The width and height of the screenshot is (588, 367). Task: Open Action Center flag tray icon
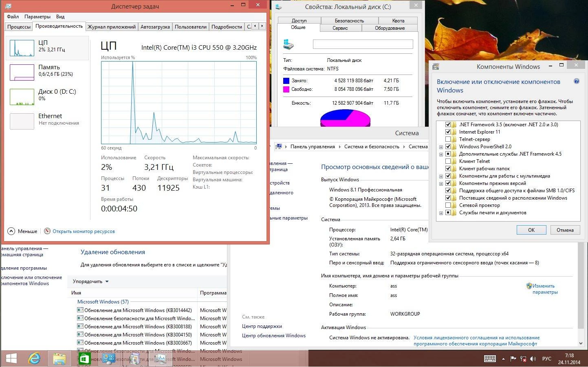click(513, 358)
